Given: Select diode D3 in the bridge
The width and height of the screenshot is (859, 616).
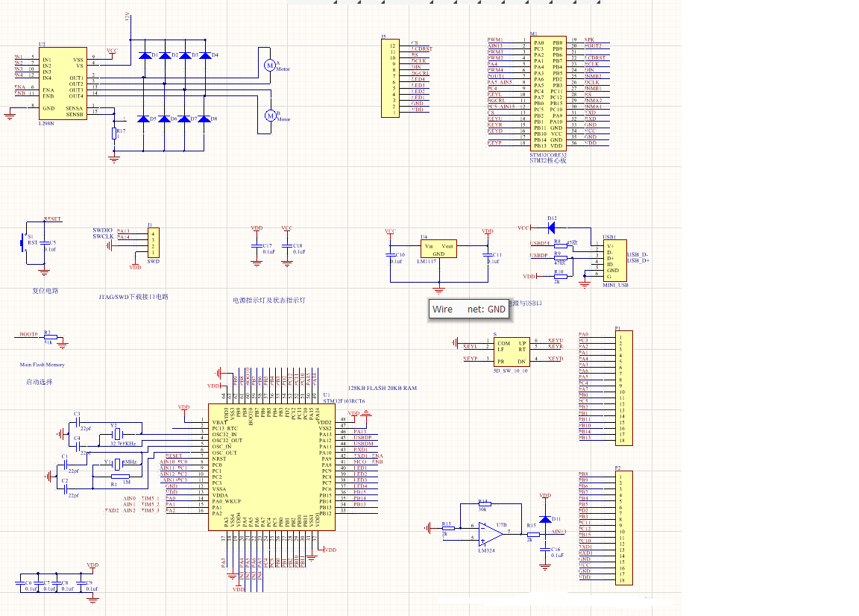Looking at the screenshot, I should click(x=185, y=55).
